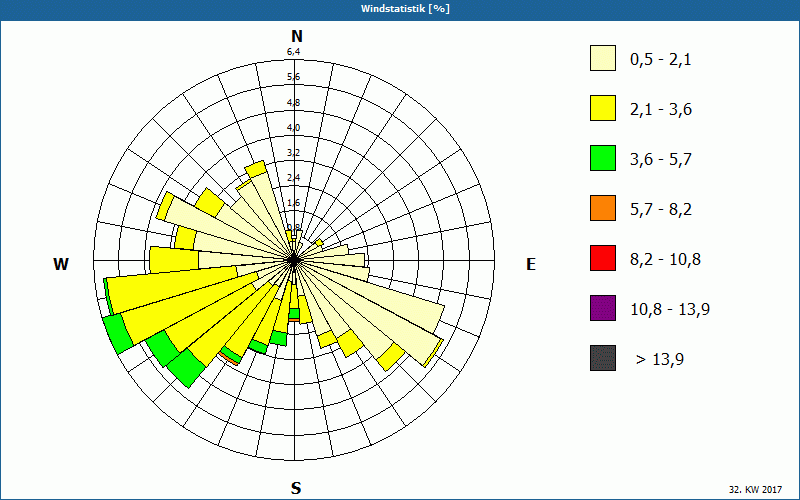Click the black center point of the wind rose
This screenshot has height=500, width=800.
[294, 260]
